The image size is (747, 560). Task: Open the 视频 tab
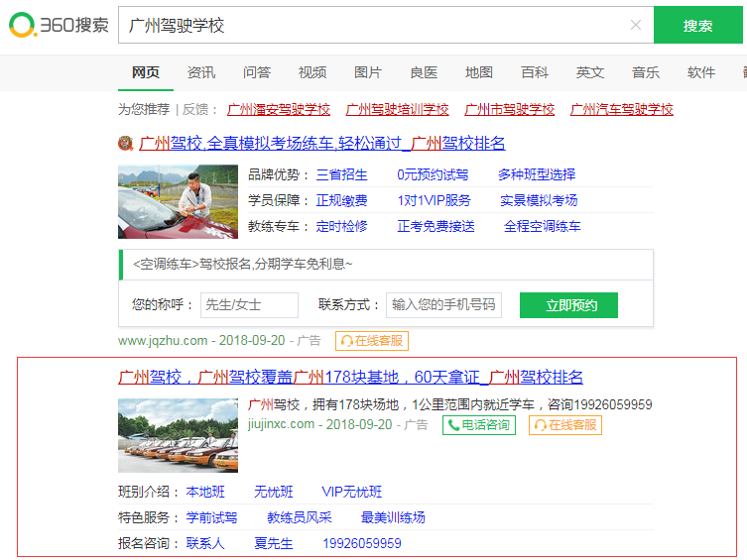(312, 72)
